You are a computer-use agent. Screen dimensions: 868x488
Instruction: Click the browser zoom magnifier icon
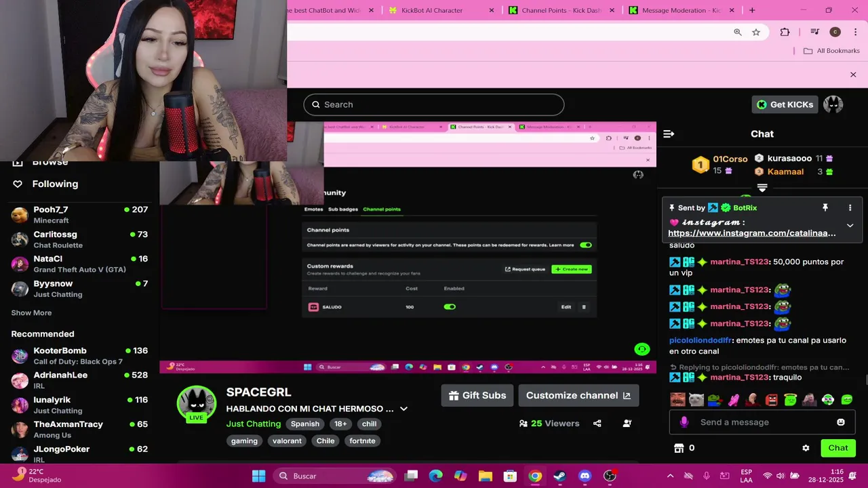coord(738,32)
